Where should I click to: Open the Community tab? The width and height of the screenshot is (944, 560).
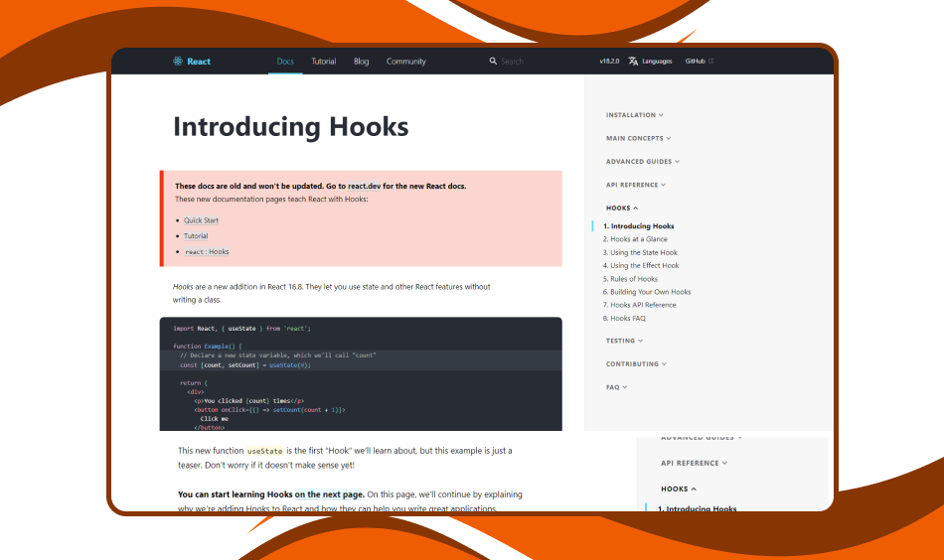pyautogui.click(x=405, y=61)
